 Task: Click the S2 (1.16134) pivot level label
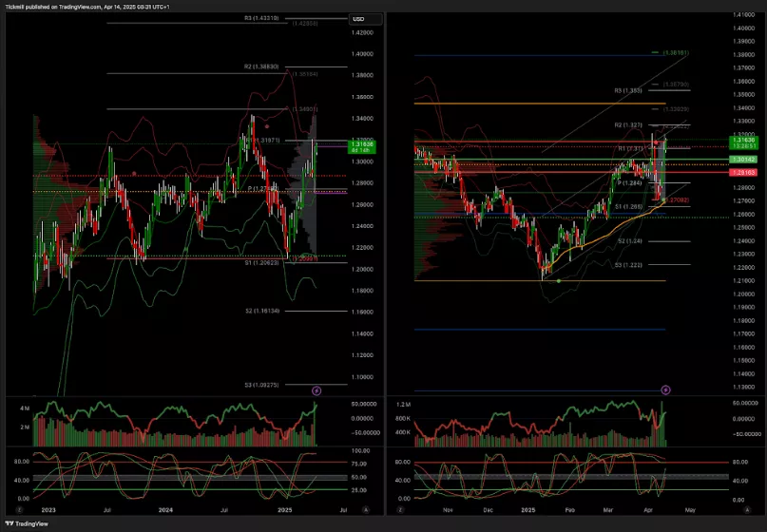pyautogui.click(x=260, y=311)
